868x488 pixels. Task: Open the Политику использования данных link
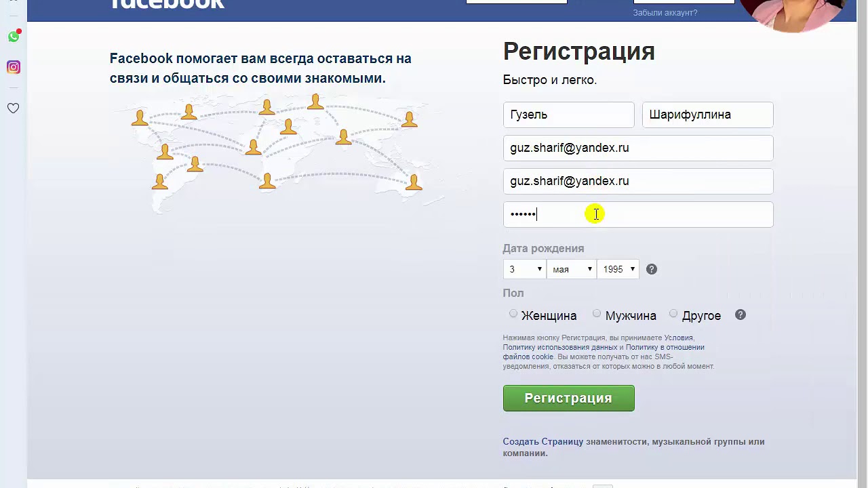[x=560, y=347]
